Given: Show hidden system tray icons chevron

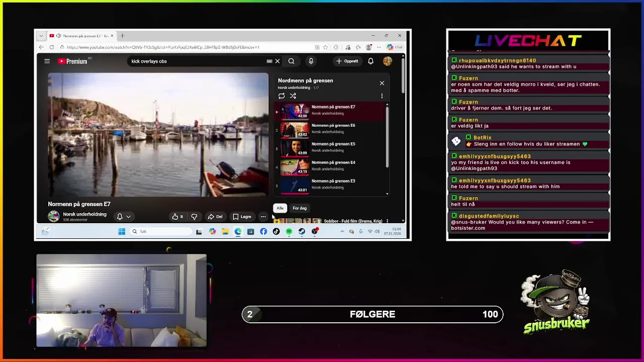Looking at the screenshot, I should (342, 232).
